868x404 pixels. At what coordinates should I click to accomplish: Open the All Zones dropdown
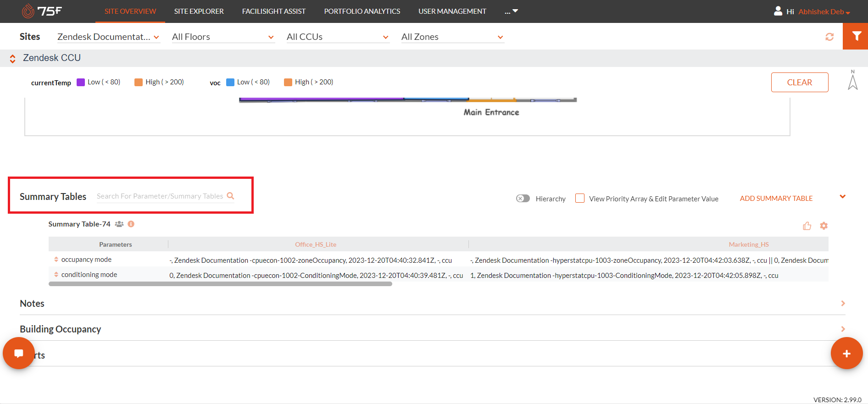(x=452, y=37)
